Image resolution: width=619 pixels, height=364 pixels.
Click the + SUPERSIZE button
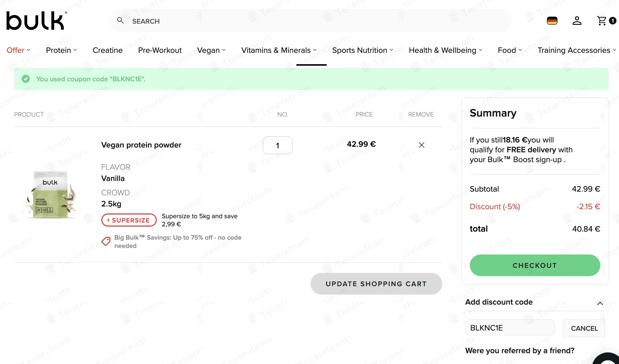click(x=129, y=220)
